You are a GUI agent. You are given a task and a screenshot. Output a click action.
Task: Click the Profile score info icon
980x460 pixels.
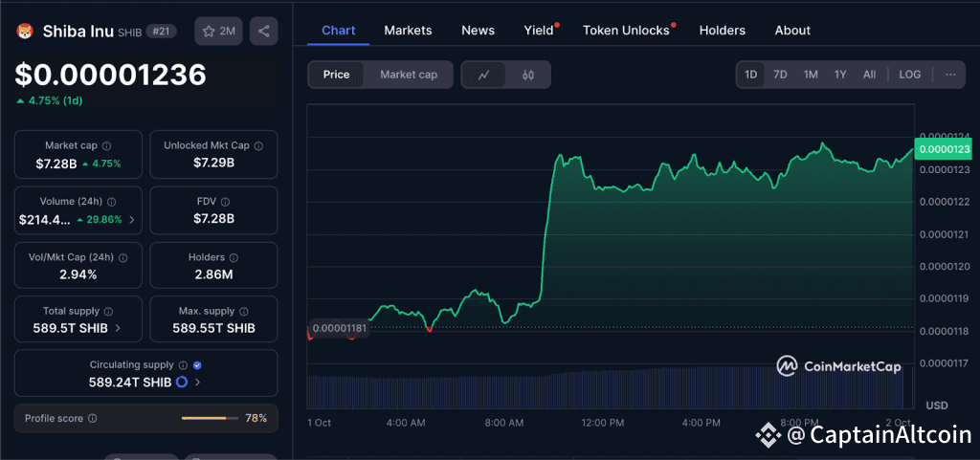click(92, 418)
